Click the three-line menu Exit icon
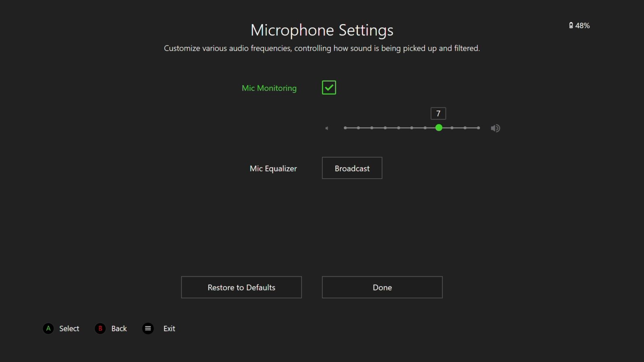The image size is (644, 362). point(148,329)
